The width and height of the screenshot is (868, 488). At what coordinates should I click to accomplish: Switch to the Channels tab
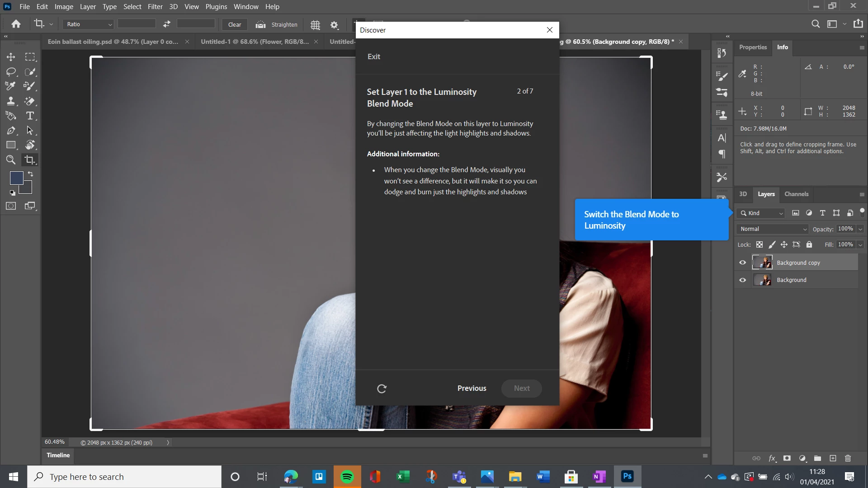coord(796,194)
